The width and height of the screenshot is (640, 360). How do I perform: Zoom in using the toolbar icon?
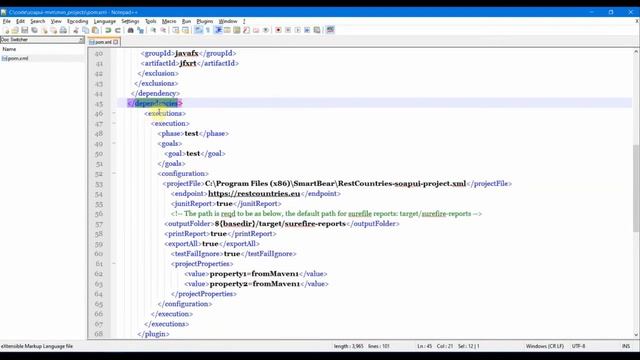click(x=153, y=30)
